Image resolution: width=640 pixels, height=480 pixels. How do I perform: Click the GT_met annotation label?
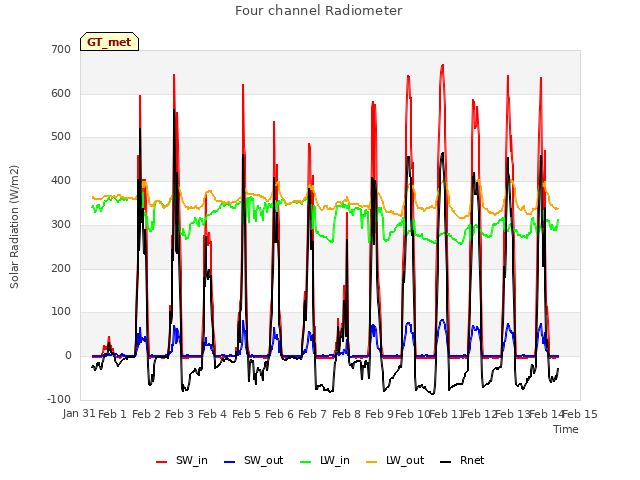(x=109, y=42)
